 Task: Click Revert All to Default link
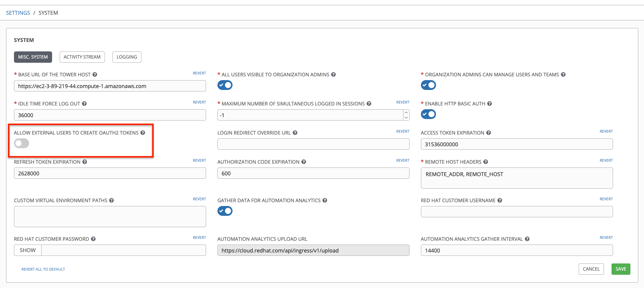point(43,269)
